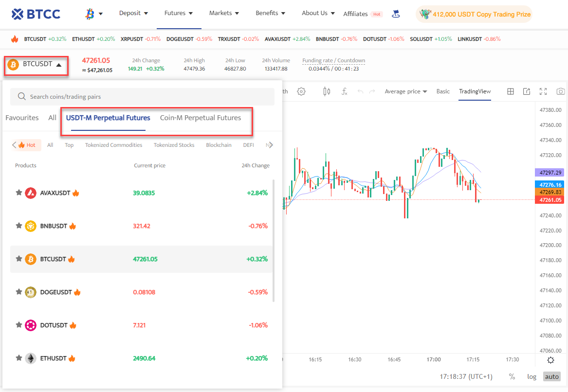Screen dimensions: 568x392
Task: Switch to the Favourites tab
Action: tap(22, 118)
